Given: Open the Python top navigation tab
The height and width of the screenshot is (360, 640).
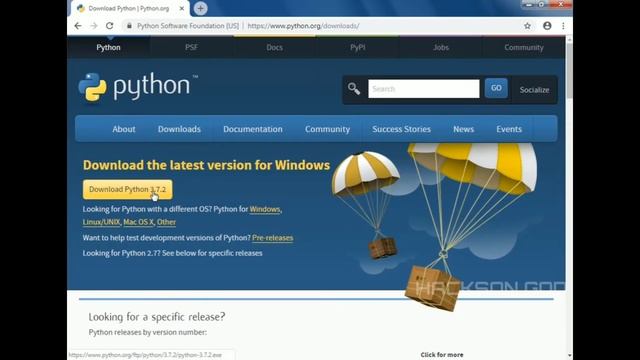Looking at the screenshot, I should pyautogui.click(x=108, y=47).
